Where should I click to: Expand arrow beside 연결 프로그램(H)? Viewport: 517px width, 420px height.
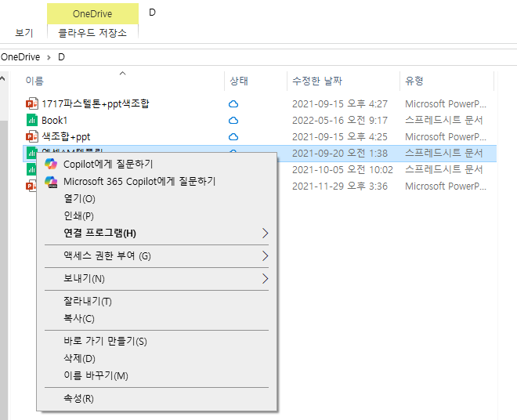pos(265,234)
